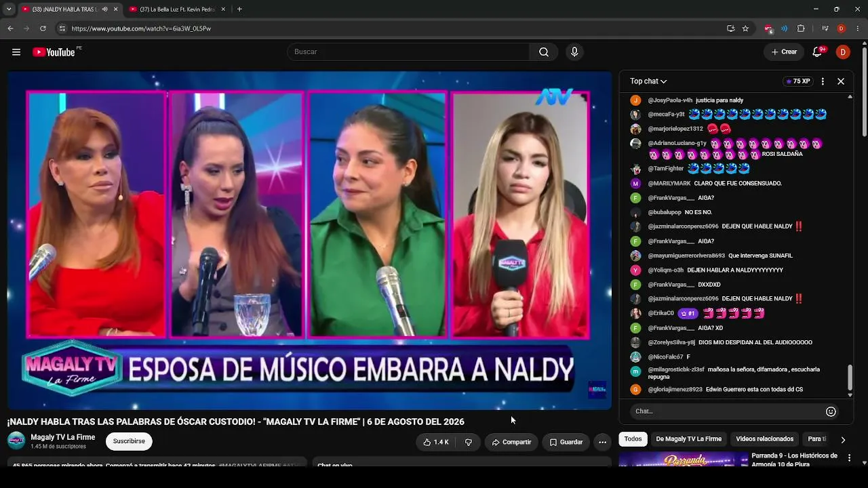Start voice search with the microphone
The image size is (868, 488).
[574, 52]
